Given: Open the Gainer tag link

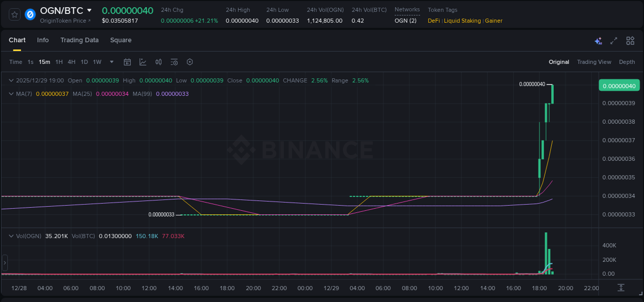Looking at the screenshot, I should click(494, 21).
